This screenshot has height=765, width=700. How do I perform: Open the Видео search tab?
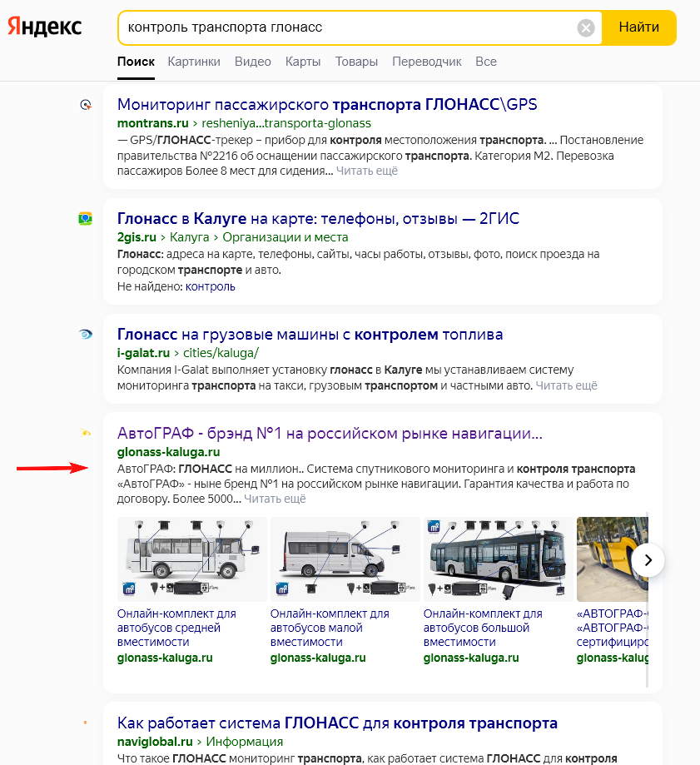pos(252,62)
